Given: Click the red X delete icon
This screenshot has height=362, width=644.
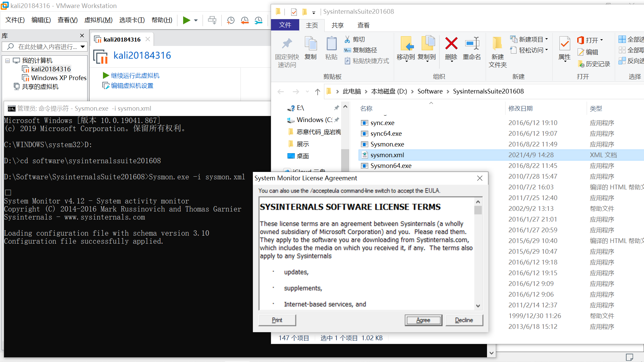Looking at the screenshot, I should click(451, 44).
